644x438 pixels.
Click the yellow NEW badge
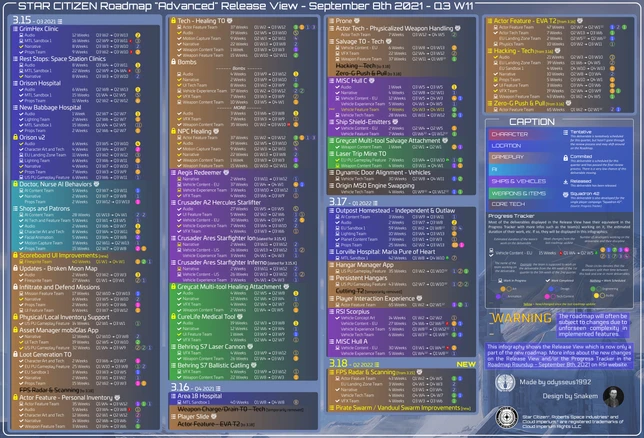tap(465, 365)
